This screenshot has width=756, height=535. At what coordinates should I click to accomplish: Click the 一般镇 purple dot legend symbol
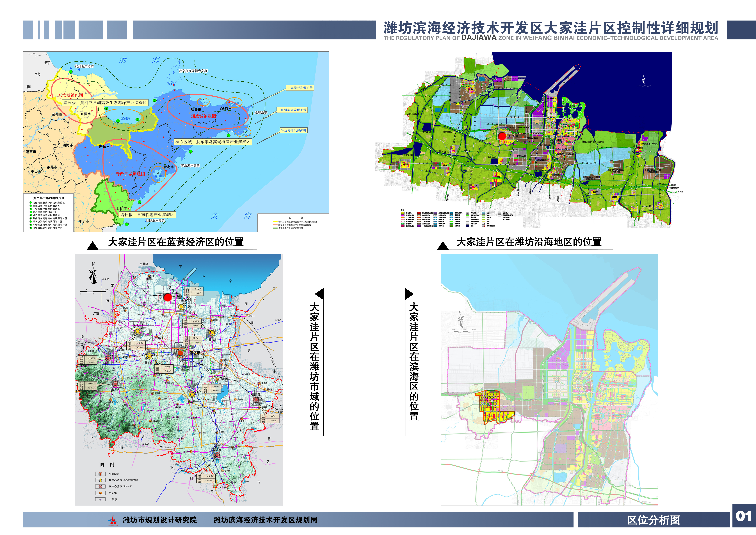(100, 499)
